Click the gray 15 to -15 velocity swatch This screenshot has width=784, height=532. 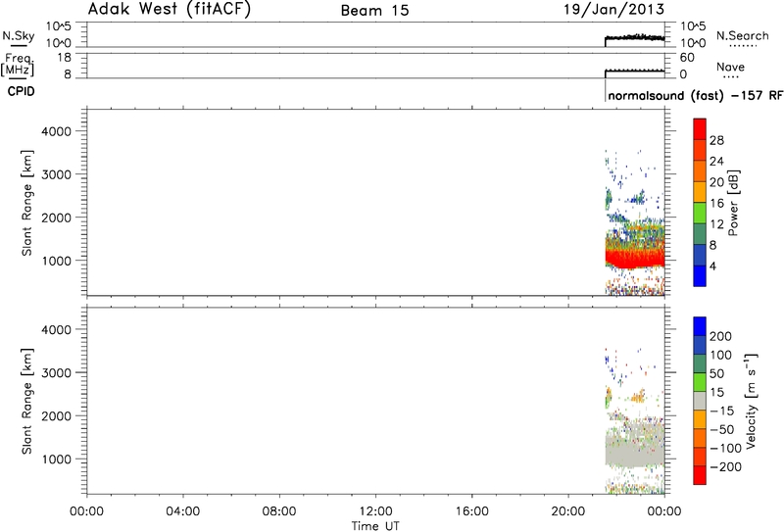[x=700, y=401]
